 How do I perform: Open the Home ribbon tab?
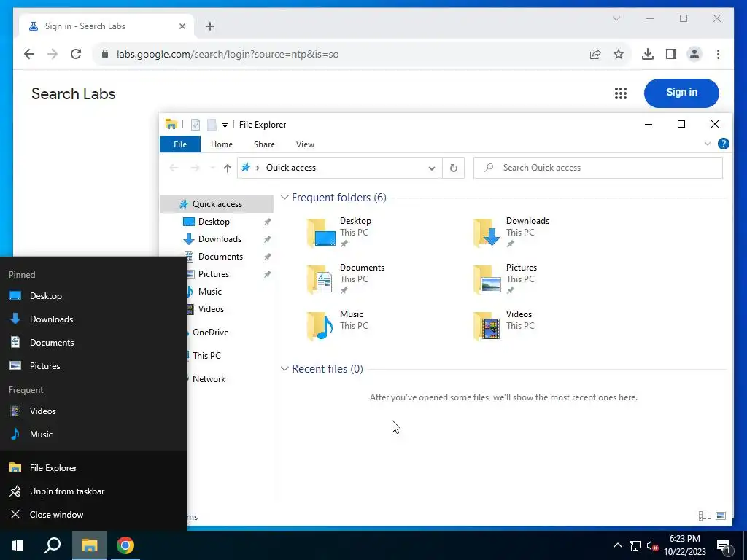click(x=222, y=144)
